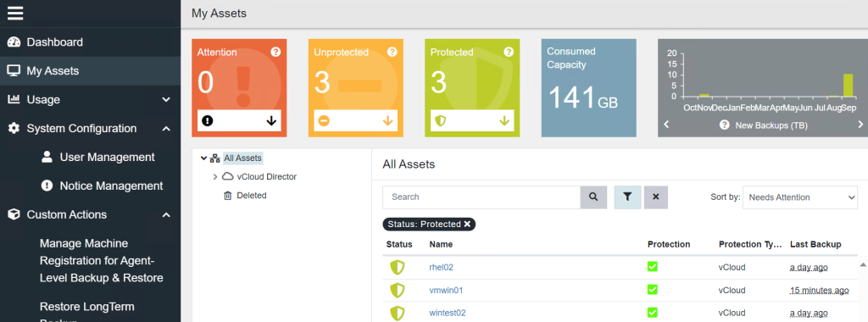This screenshot has height=322, width=868.
Task: Click the Attention tile down arrow
Action: click(x=271, y=120)
